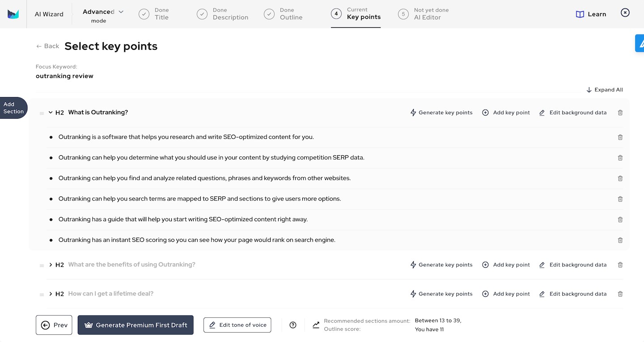Click the outline score trend icon
Viewport: 644px width, 342px height.
pyautogui.click(x=316, y=325)
